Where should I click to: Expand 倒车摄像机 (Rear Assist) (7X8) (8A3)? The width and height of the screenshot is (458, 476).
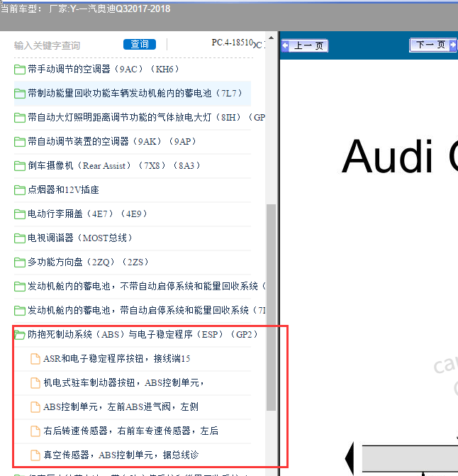click(114, 165)
